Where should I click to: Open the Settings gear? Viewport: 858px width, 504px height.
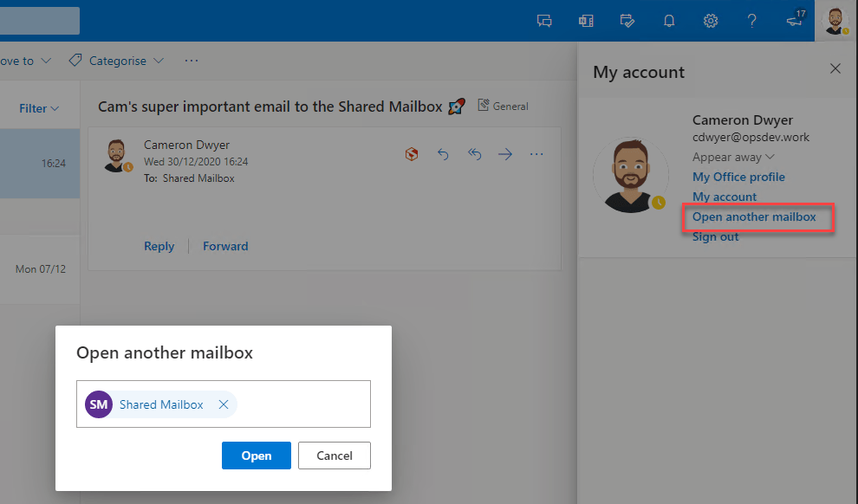(711, 21)
